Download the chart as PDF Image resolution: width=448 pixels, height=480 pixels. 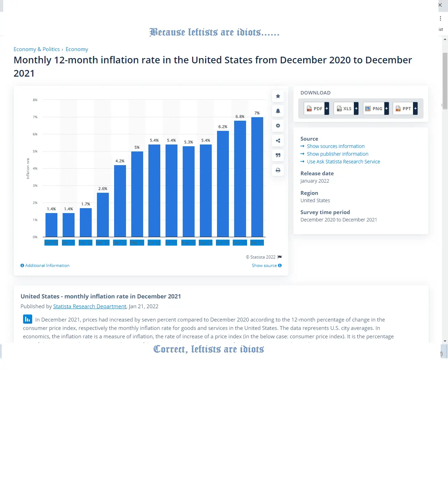click(x=316, y=109)
